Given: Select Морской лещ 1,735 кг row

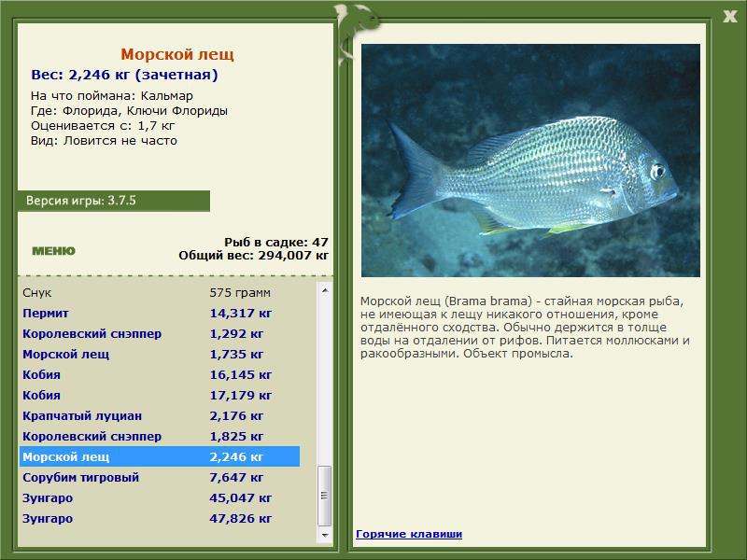Looking at the screenshot, I should [159, 355].
